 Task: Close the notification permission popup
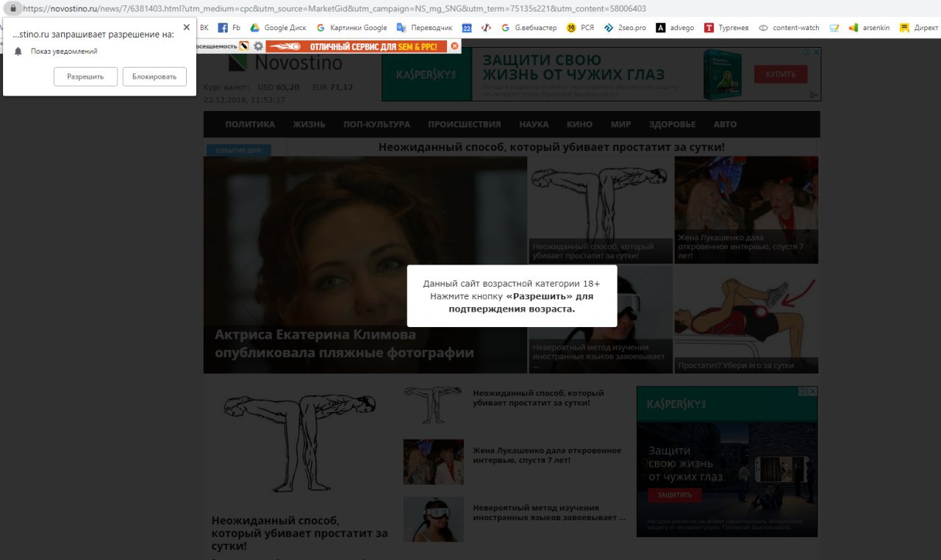pyautogui.click(x=186, y=27)
